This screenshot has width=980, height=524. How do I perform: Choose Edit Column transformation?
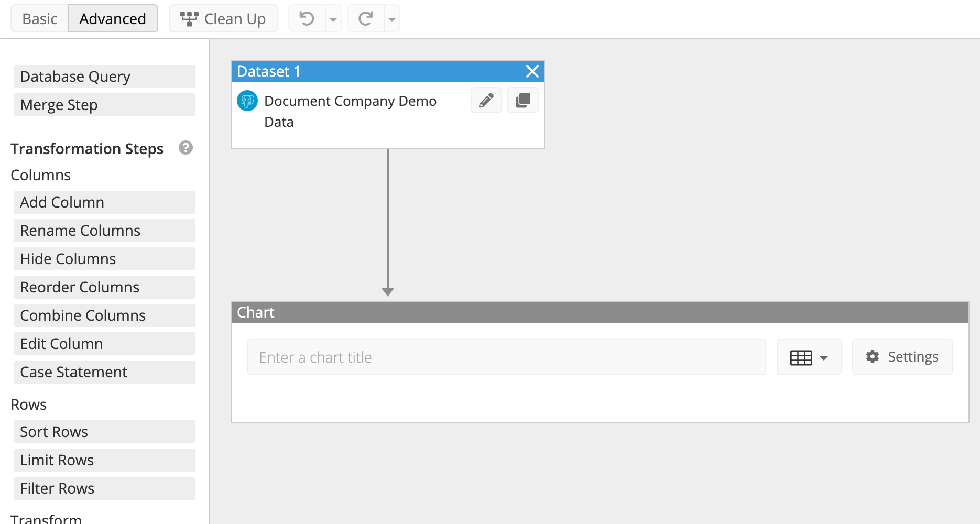104,344
